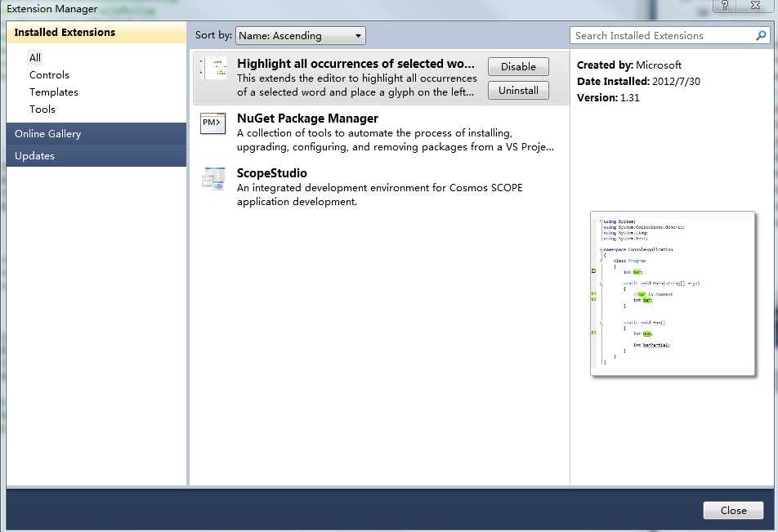Select the Installed Extensions section

point(96,32)
